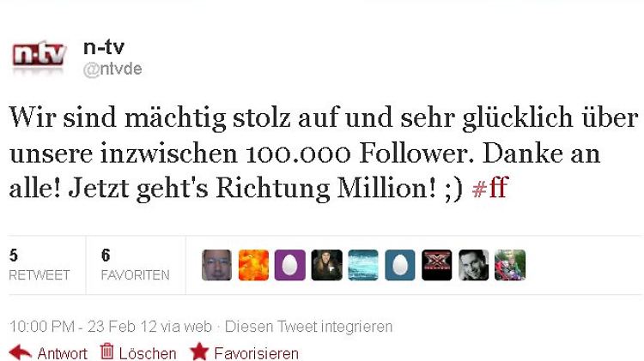Open the black-and-white man portrait avatar

pos(473,265)
